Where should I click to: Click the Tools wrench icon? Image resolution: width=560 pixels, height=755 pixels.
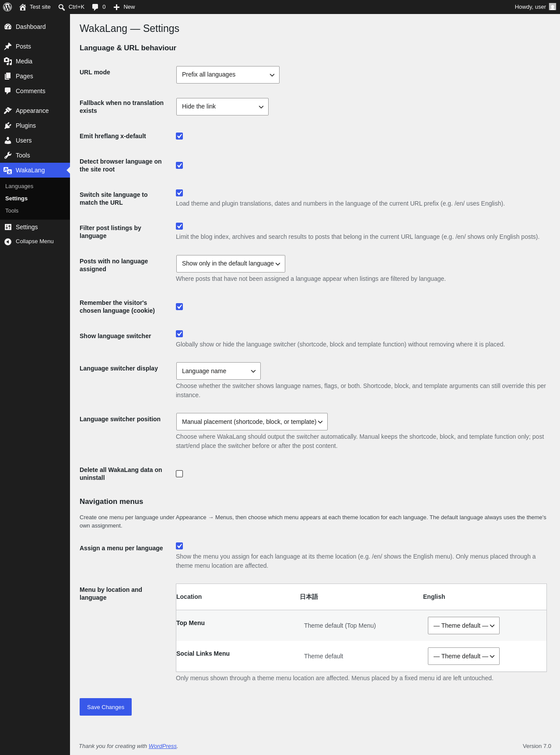tap(8, 155)
